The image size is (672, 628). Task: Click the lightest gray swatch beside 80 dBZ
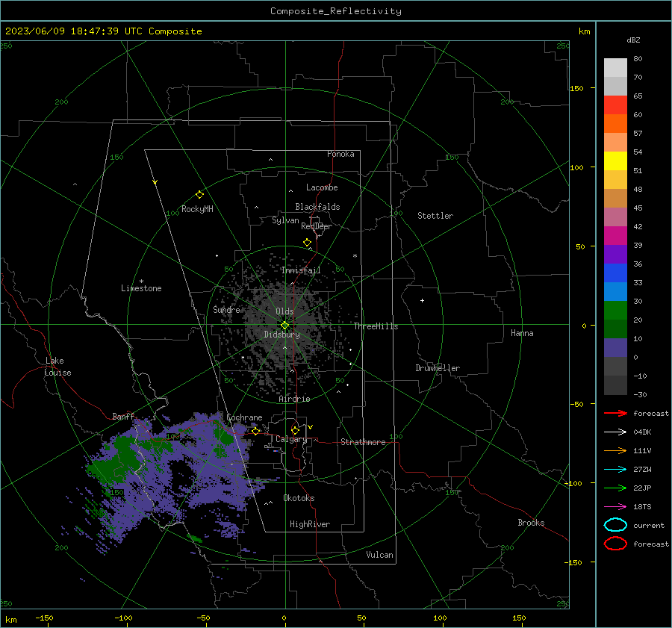point(615,67)
